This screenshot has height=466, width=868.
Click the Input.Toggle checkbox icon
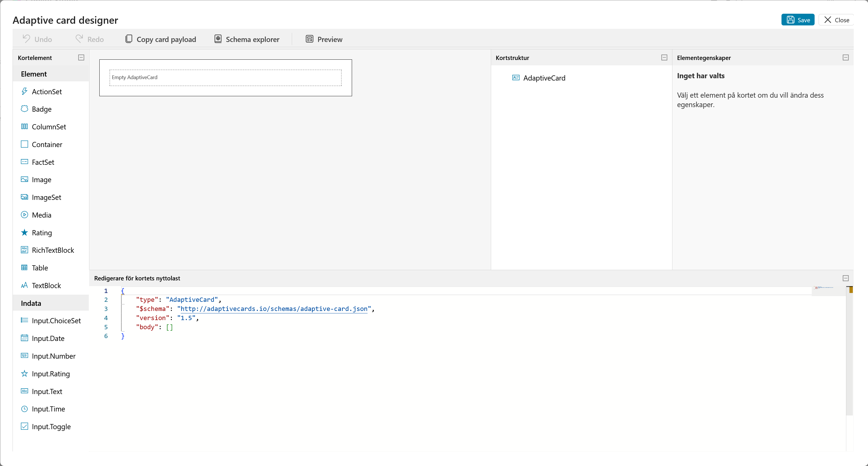pyautogui.click(x=24, y=426)
